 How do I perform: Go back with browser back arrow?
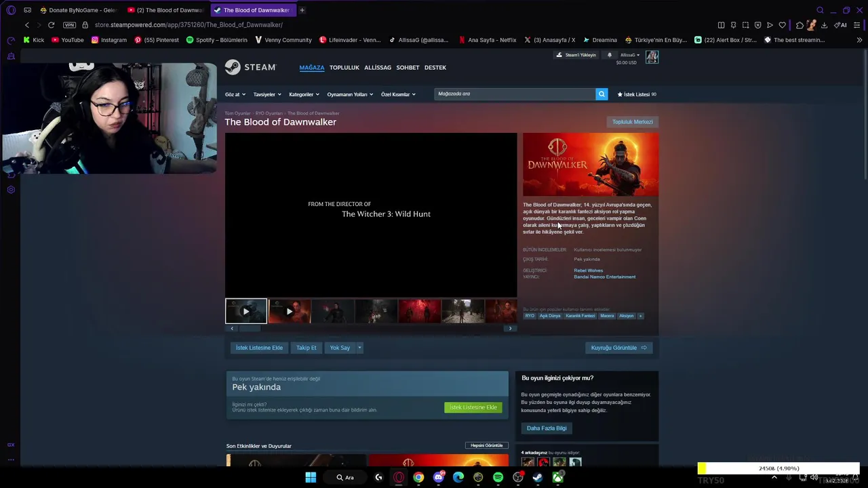pos(27,25)
